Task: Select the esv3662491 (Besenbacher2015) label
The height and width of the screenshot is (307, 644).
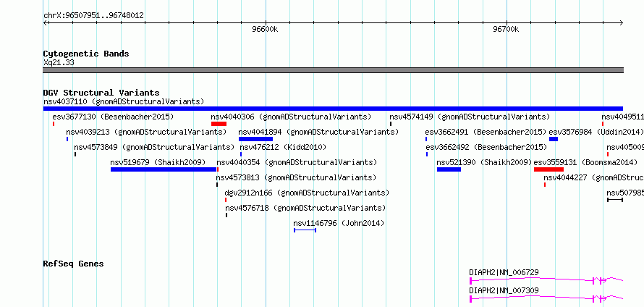Action: 486,132
